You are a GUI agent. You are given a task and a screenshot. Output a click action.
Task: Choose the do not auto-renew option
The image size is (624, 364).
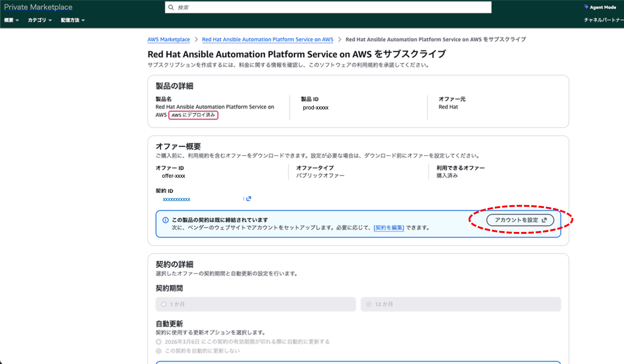[x=159, y=351]
